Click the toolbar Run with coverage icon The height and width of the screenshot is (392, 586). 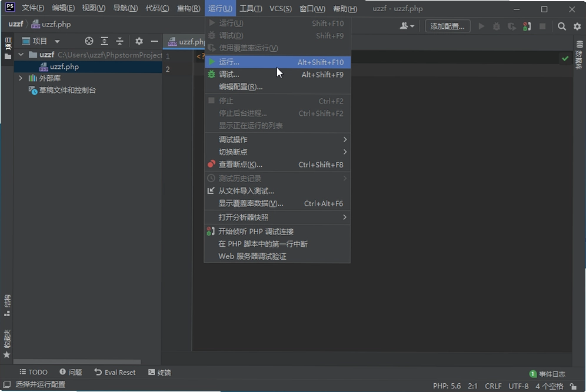512,26
